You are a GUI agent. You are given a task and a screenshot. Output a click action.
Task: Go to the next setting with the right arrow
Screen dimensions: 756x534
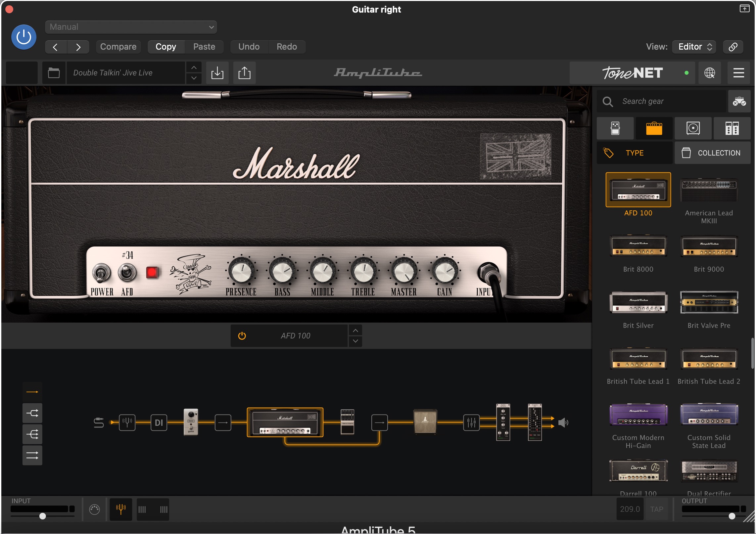pos(78,47)
